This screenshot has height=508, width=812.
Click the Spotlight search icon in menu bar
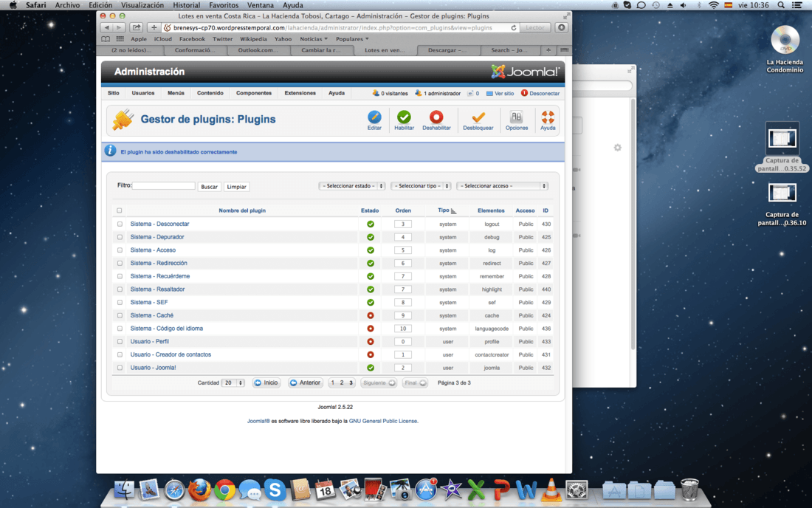(781, 5)
